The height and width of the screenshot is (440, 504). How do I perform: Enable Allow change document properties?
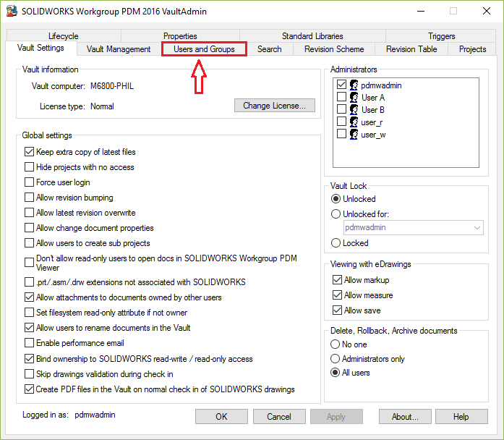point(29,228)
